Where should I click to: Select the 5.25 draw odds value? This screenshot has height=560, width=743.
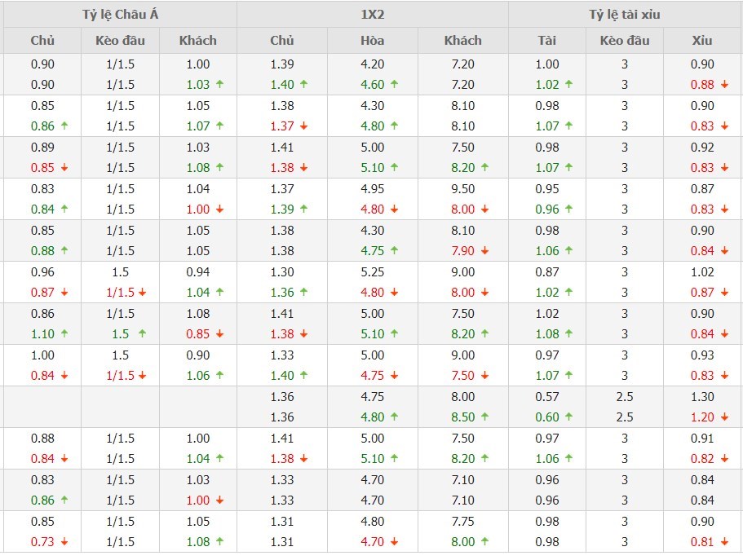coord(373,271)
